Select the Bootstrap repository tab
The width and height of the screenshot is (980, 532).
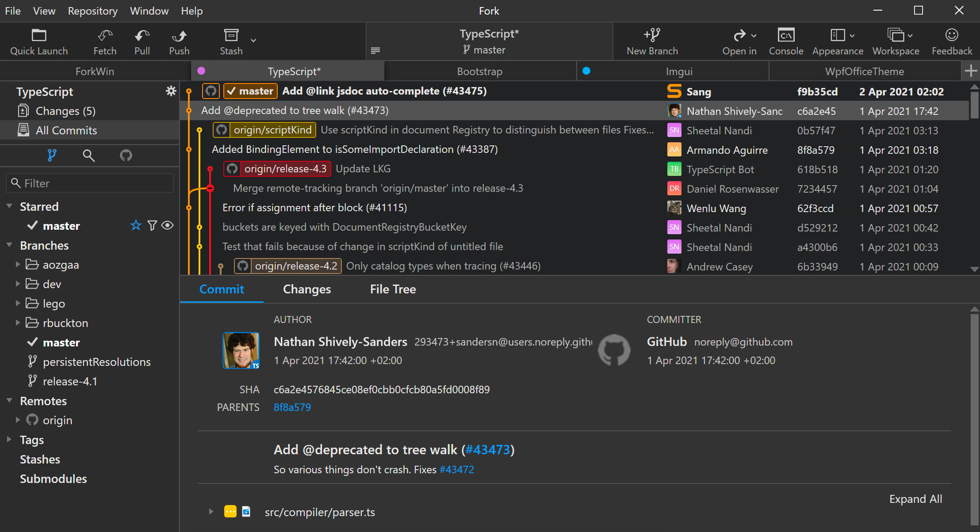click(x=479, y=71)
